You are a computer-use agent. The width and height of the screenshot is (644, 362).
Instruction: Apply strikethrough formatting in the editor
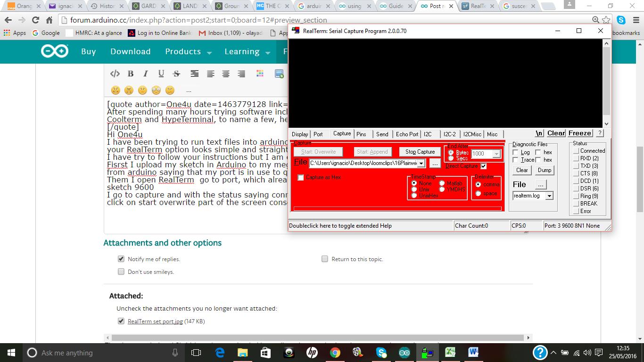176,74
